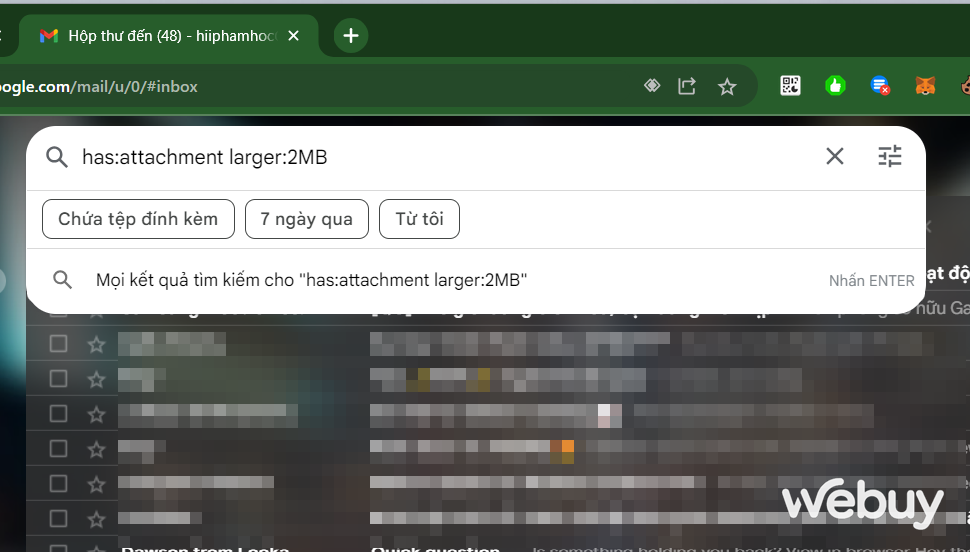
Task: Open the QR code extension
Action: 790,86
